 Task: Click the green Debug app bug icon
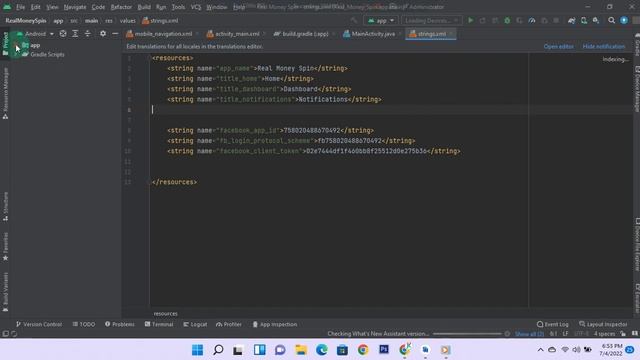(x=507, y=20)
